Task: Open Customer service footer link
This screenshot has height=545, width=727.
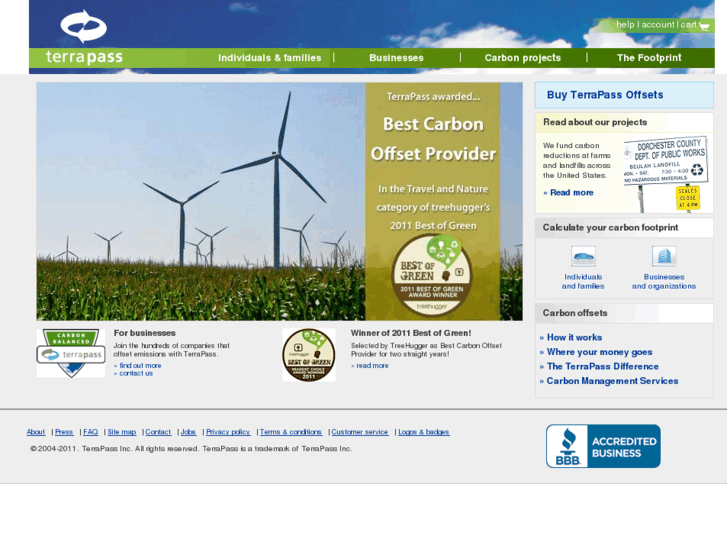Action: click(x=360, y=432)
